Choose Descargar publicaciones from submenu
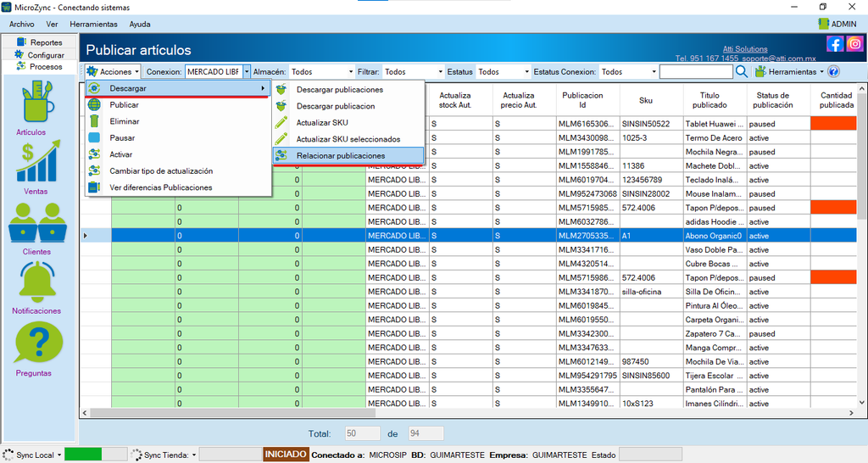 point(348,89)
